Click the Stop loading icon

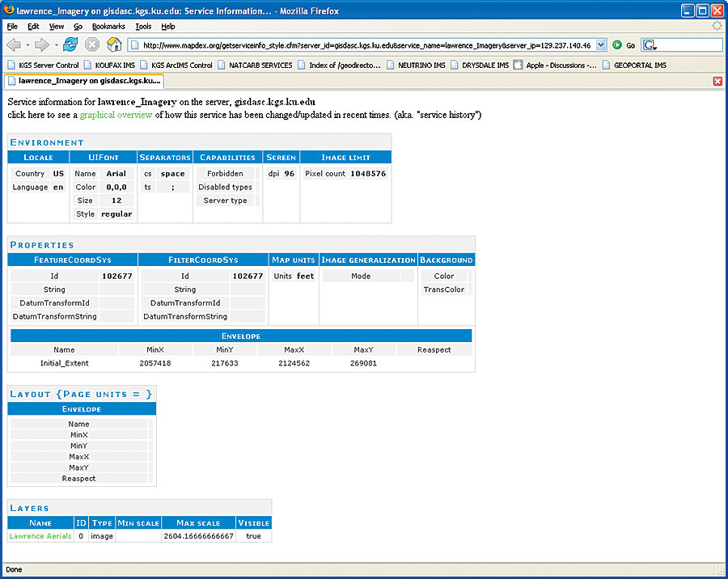coord(92,45)
